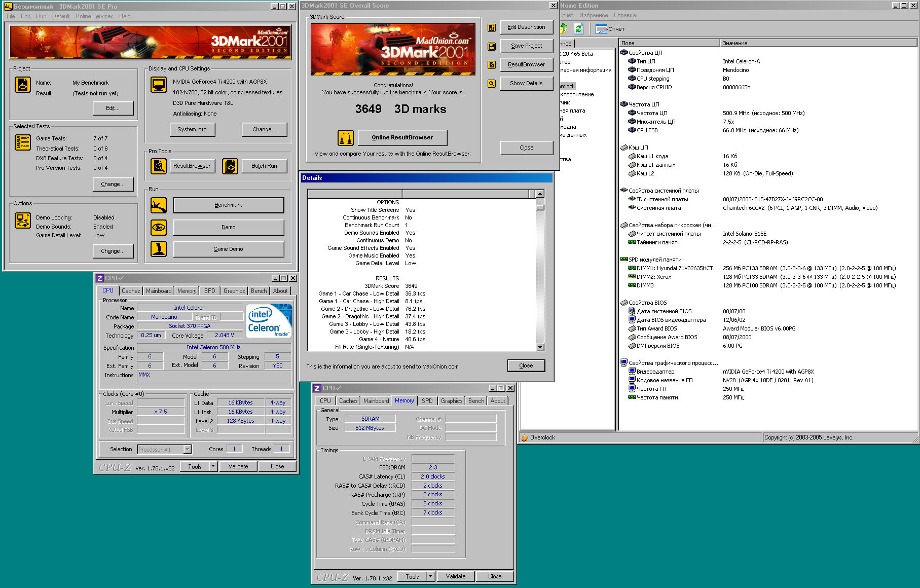
Task: Select the Множитель ЦП row in Everest
Action: pyautogui.click(x=768, y=122)
